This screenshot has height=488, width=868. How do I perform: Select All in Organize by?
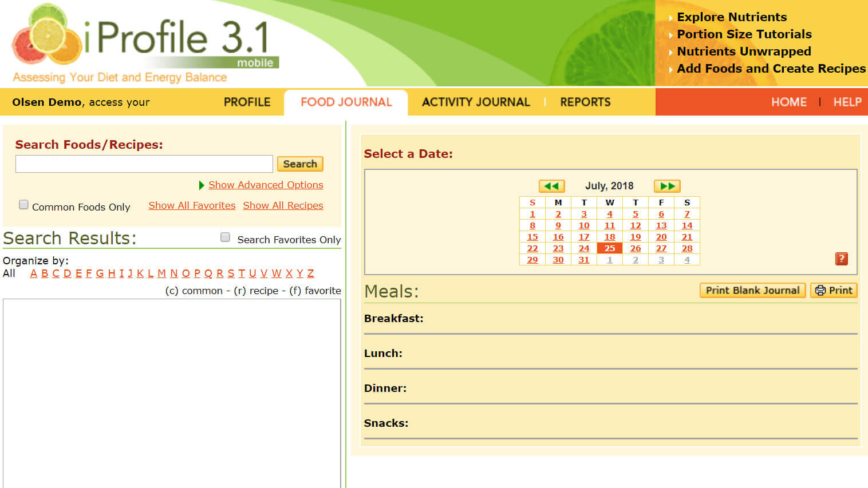point(9,273)
